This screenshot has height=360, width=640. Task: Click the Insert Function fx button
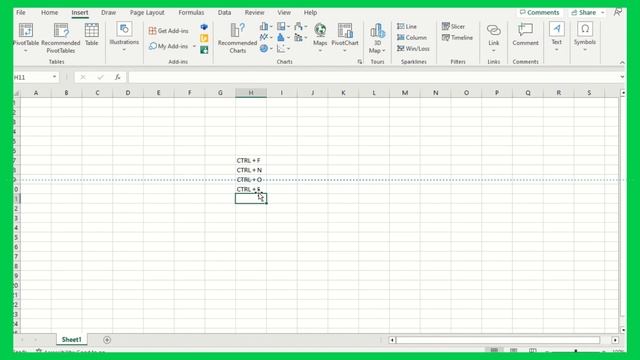tap(118, 77)
